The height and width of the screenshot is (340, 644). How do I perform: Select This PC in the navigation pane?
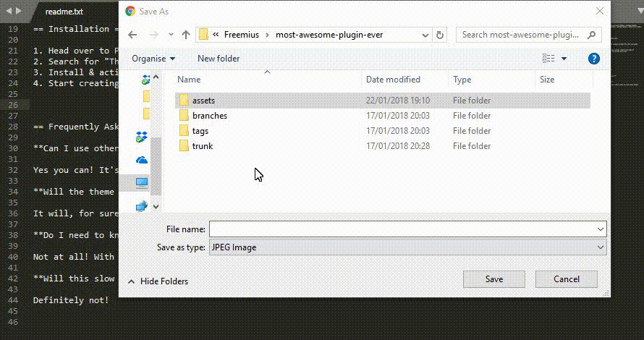point(142,182)
